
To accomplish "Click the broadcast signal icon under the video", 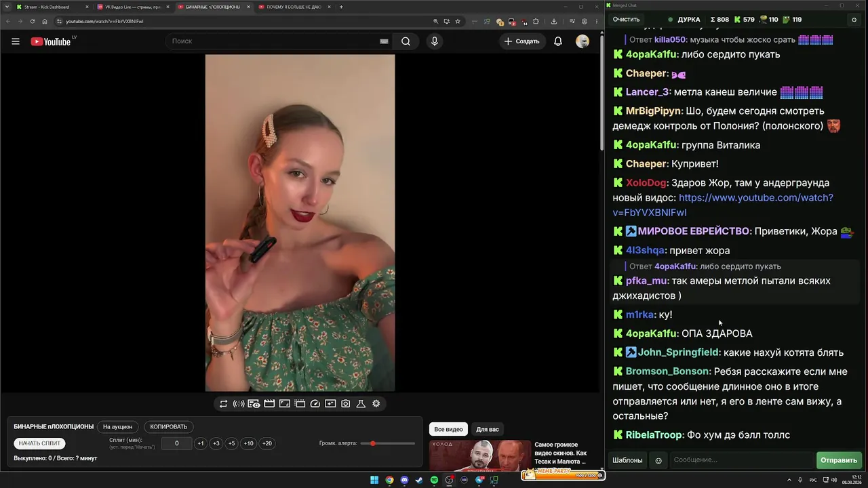I will tap(239, 404).
